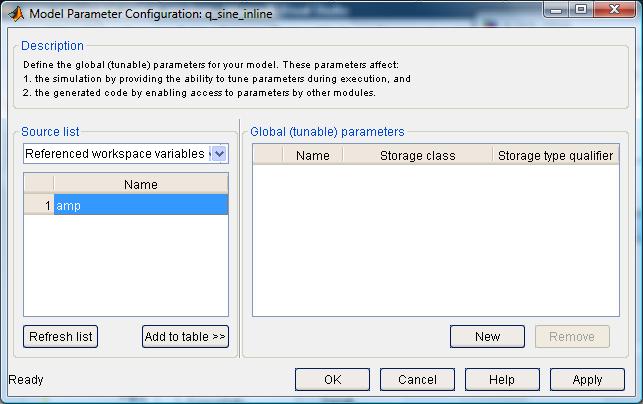Screen dimensions: 643x404
Task: Open the Source list dropdown arrow
Action: (219, 154)
